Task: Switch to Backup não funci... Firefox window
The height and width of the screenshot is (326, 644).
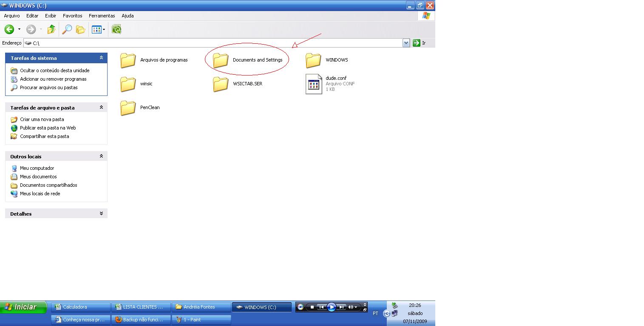Action: pos(141,320)
